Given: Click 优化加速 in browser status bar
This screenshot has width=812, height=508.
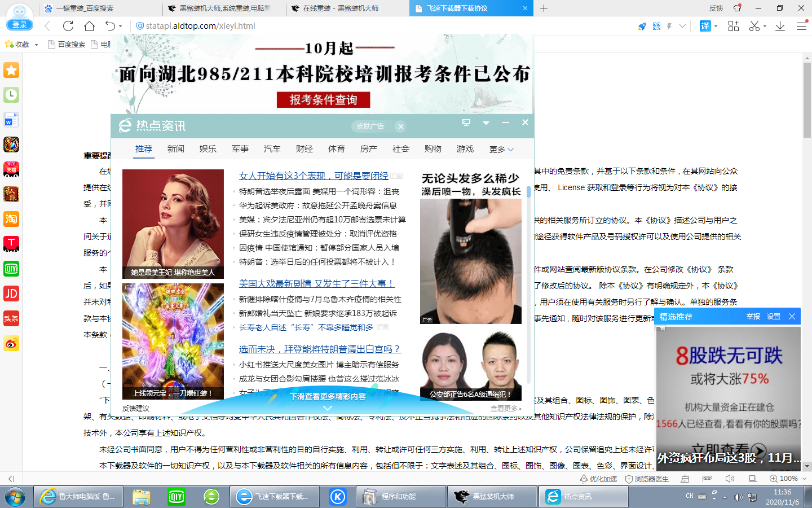Looking at the screenshot, I should 598,479.
